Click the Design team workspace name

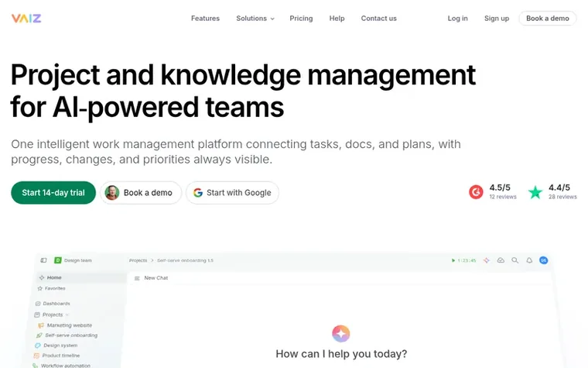pyautogui.click(x=77, y=260)
